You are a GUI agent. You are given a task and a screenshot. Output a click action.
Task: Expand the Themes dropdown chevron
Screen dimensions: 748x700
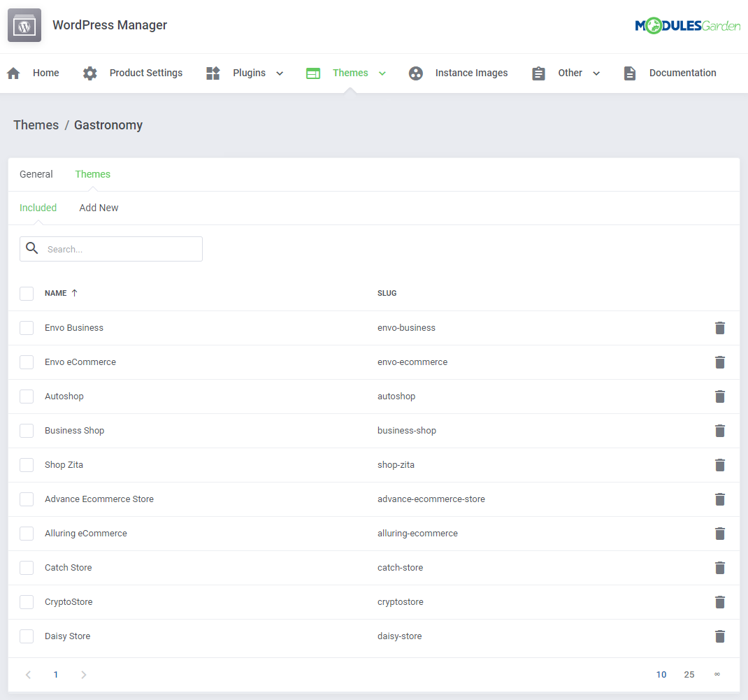click(382, 73)
